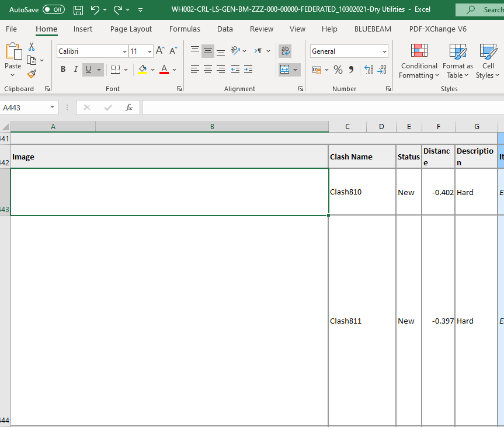
Task: Expand the Font Color swatch menu
Action: pyautogui.click(x=173, y=70)
